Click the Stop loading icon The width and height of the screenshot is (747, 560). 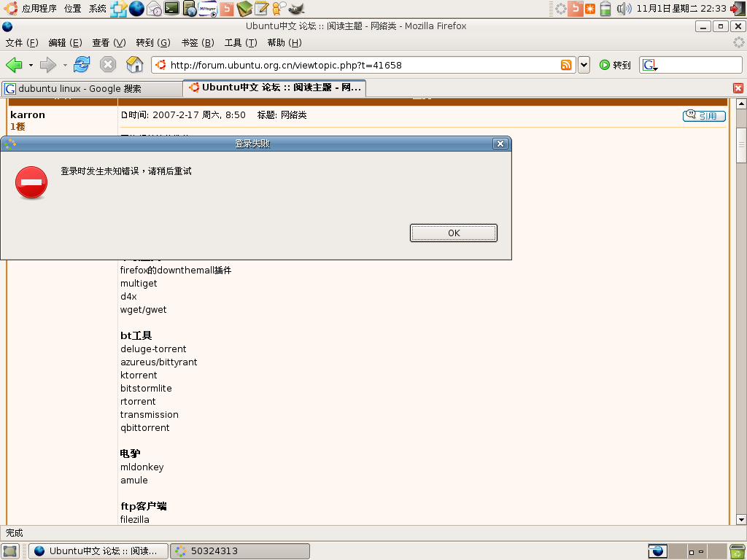tap(108, 64)
